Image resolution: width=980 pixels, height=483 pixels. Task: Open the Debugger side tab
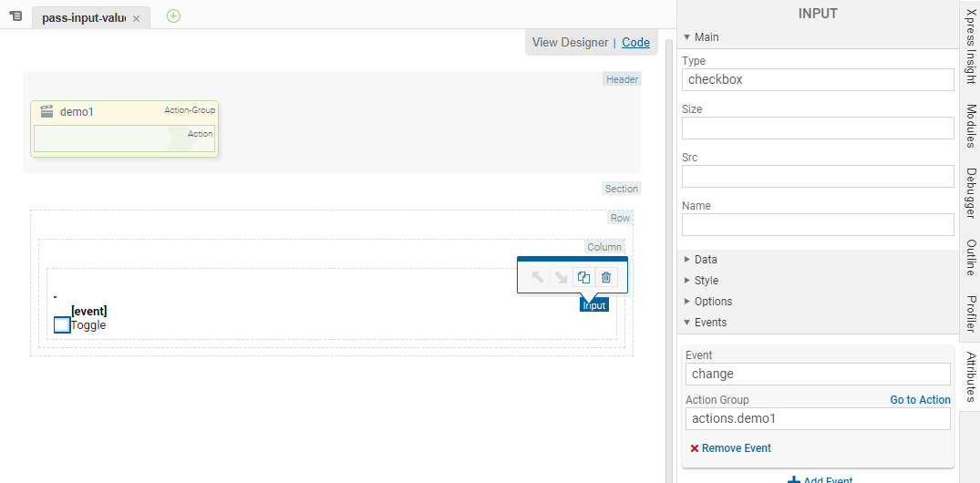click(x=971, y=194)
